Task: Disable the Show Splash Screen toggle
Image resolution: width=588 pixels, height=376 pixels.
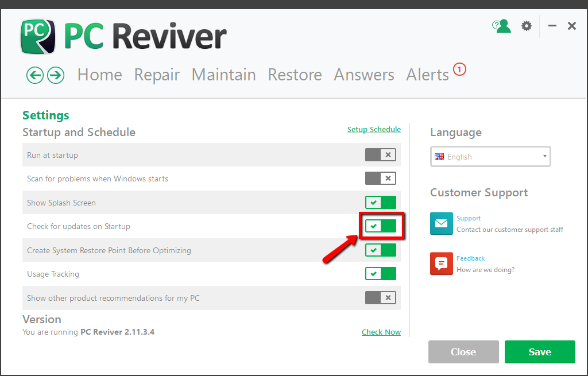Action: coord(381,203)
